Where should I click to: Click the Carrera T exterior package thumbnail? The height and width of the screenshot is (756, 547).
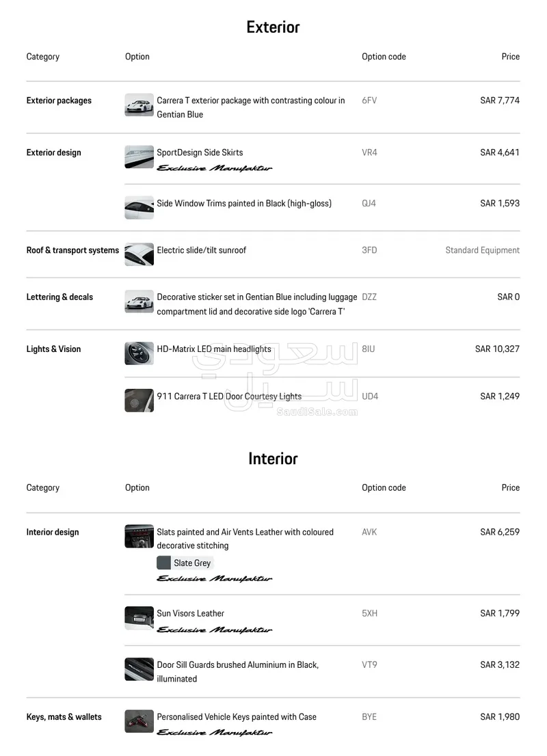click(x=139, y=105)
